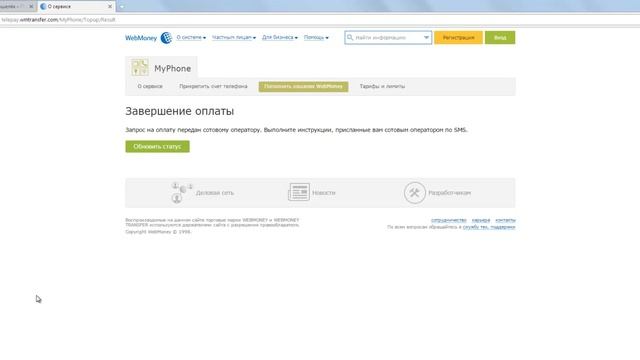Image resolution: width=640 pixels, height=360 pixels.
Task: Follow the карьера footer link
Action: (x=481, y=220)
